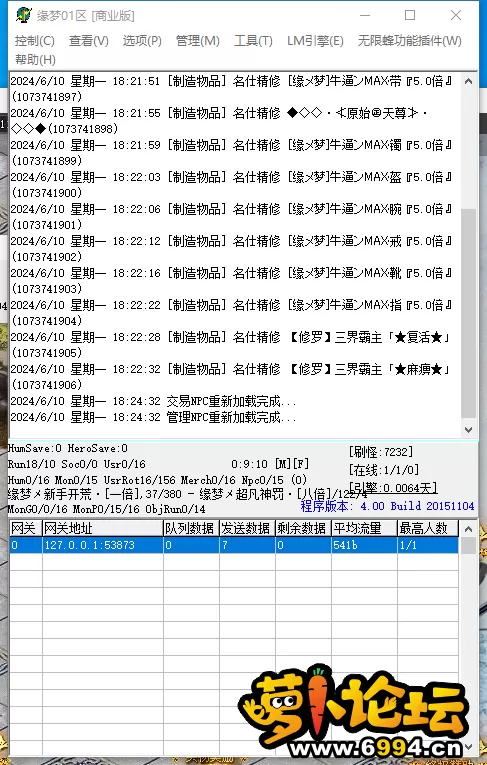This screenshot has height=765, width=487.
Task: Open the 查看(V) menu
Action: 88,41
